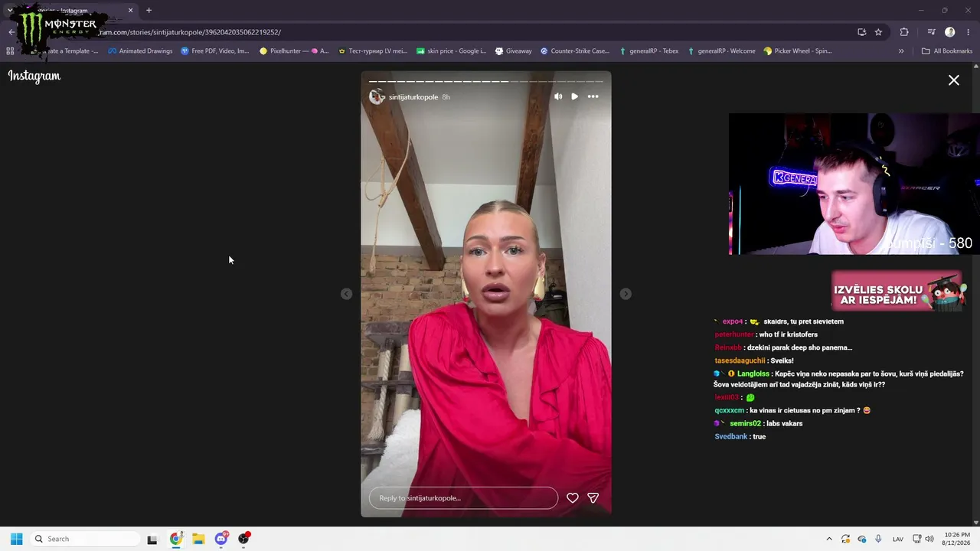980x551 pixels.
Task: Open the media controls icon in toolbar
Action: coord(931,32)
